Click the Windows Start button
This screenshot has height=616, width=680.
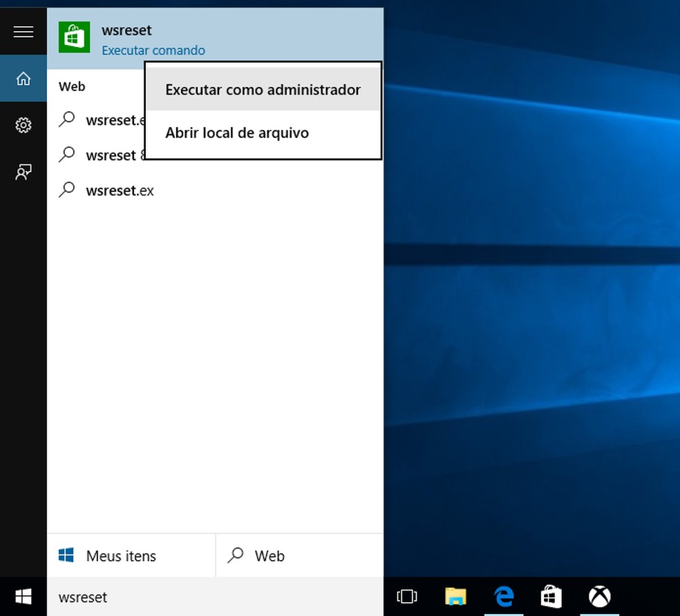(x=23, y=597)
